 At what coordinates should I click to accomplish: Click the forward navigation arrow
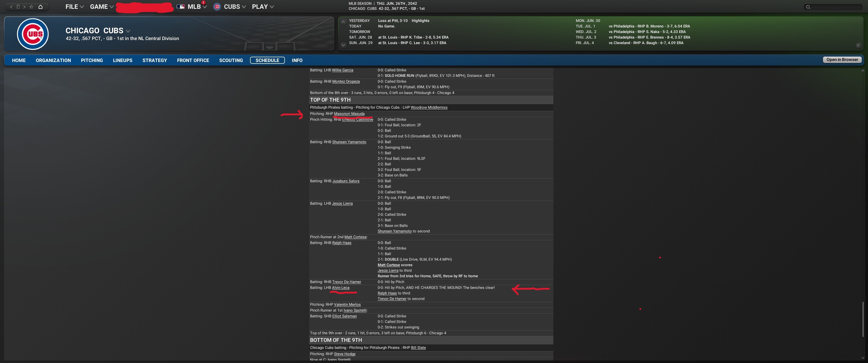24,7
